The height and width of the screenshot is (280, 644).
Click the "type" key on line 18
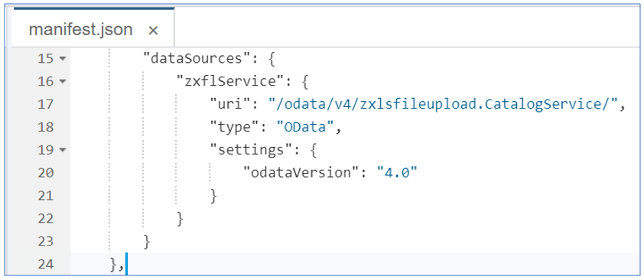tap(229, 127)
